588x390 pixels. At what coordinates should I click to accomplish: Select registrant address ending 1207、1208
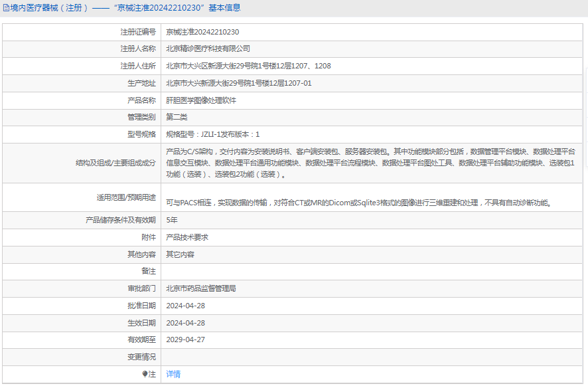248,66
